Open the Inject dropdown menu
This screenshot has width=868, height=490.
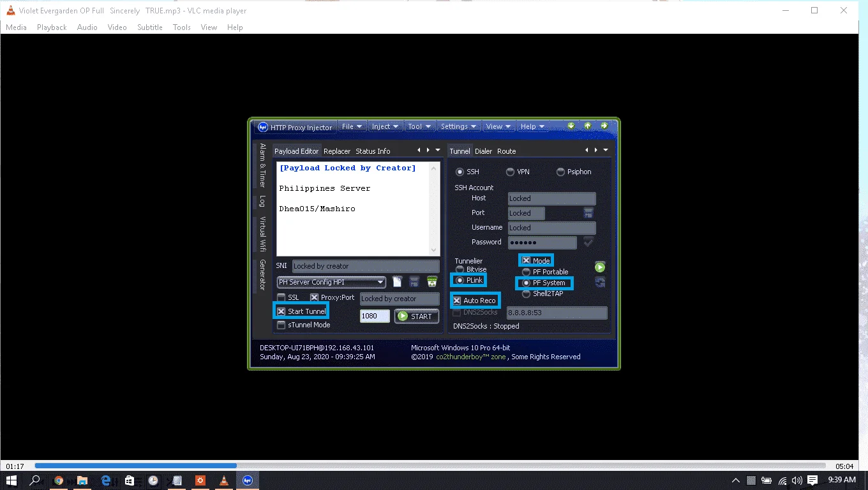[x=385, y=126]
